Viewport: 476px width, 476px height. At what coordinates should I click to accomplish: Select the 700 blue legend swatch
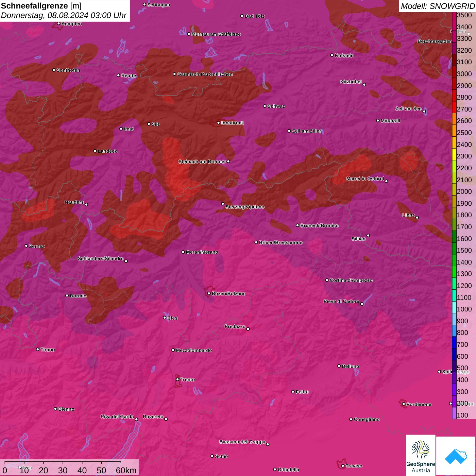(454, 342)
